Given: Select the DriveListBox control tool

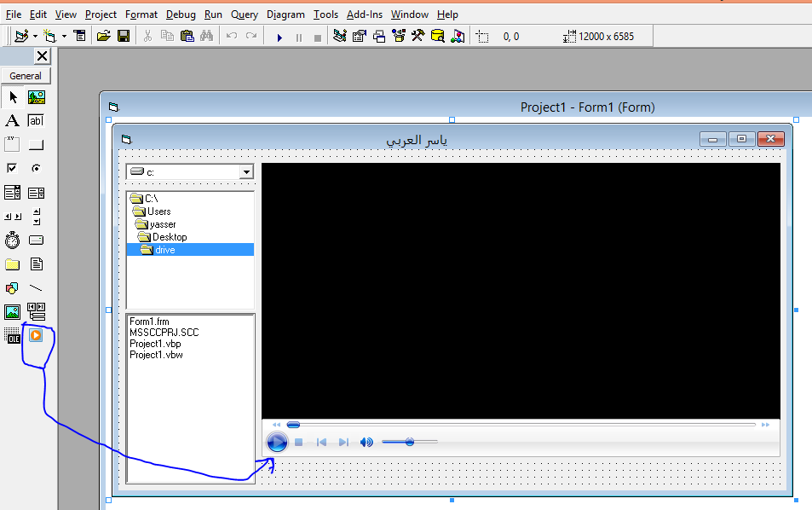Looking at the screenshot, I should [x=37, y=240].
